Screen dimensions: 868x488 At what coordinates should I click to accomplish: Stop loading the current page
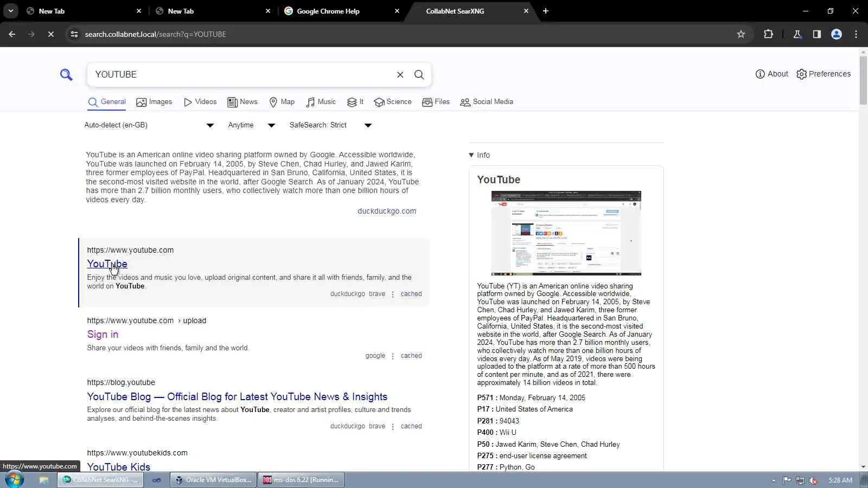coord(50,34)
